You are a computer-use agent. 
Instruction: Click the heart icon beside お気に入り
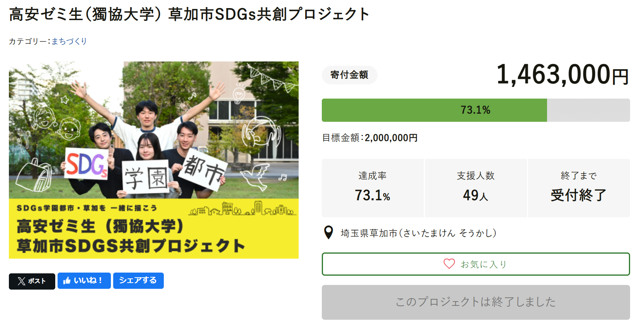pos(449,264)
